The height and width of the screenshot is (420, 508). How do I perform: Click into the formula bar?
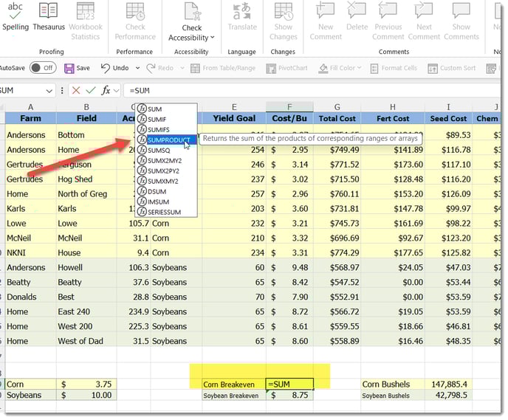coord(312,90)
